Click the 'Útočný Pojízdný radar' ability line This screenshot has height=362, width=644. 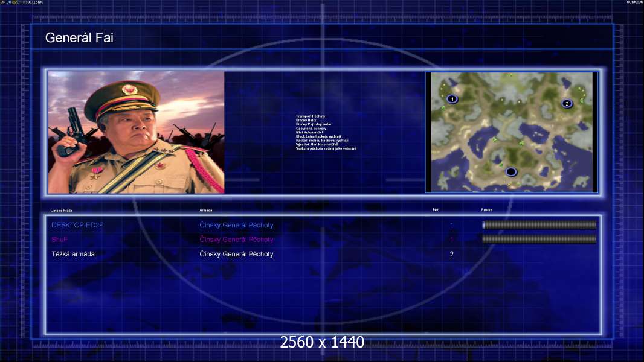(314, 124)
